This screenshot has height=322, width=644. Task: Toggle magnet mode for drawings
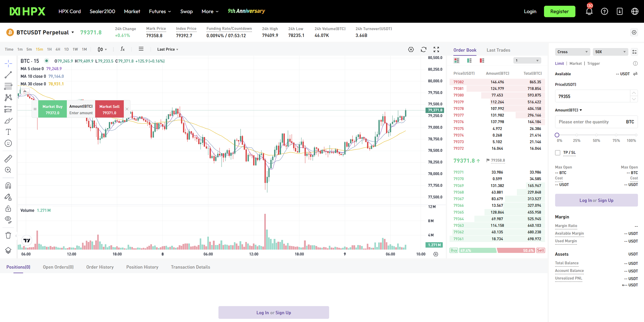8,186
